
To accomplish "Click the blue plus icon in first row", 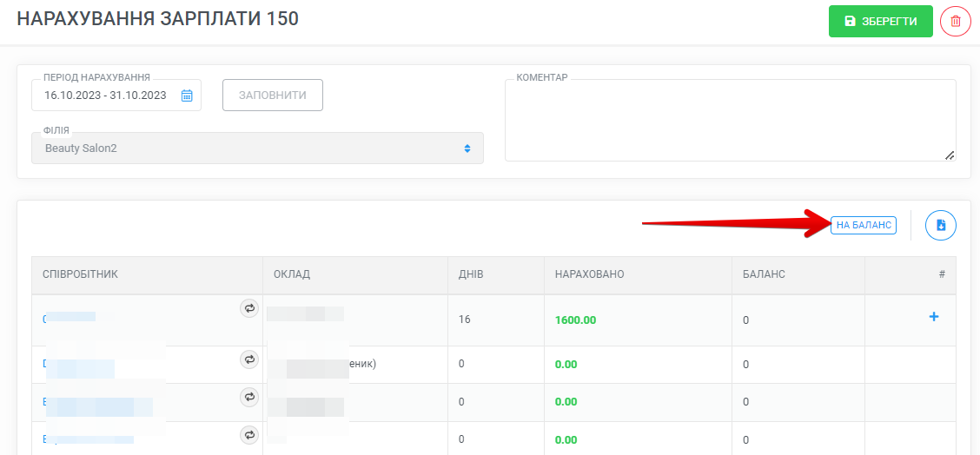I will pyautogui.click(x=934, y=317).
